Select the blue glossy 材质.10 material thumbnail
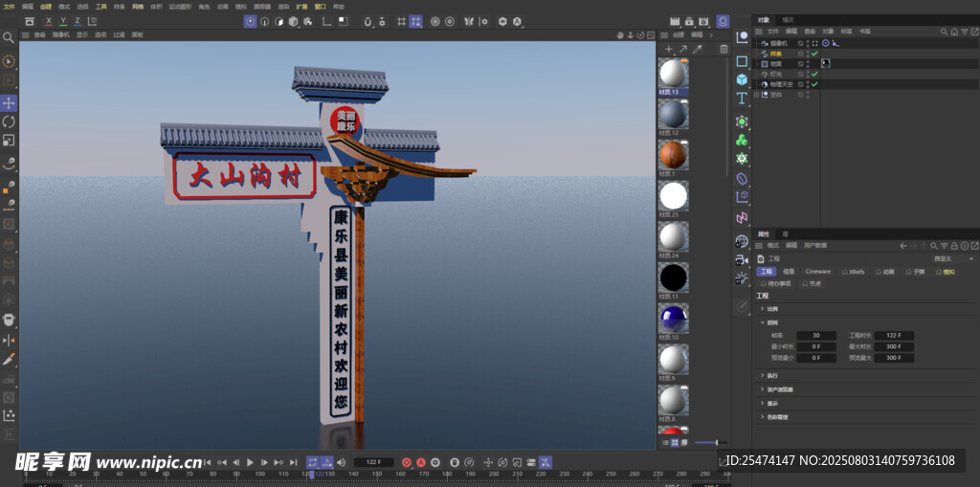Viewport: 980px width, 487px height. coord(673,317)
